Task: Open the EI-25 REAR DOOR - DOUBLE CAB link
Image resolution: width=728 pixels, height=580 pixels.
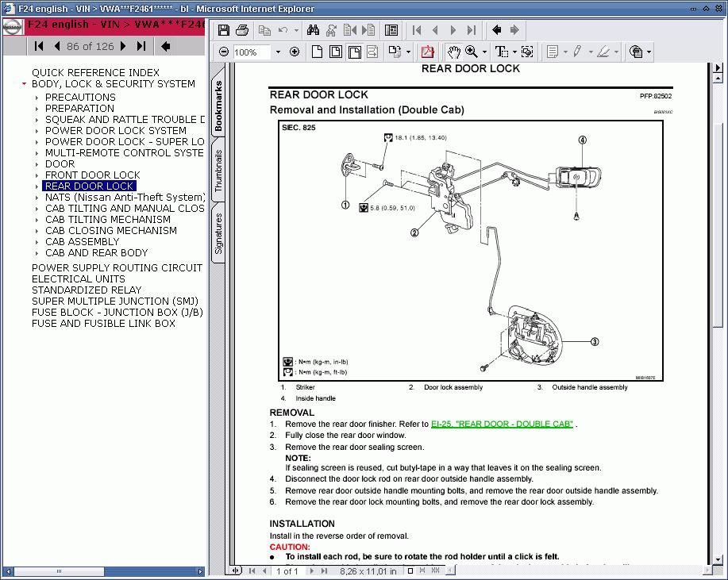Action: [x=502, y=424]
